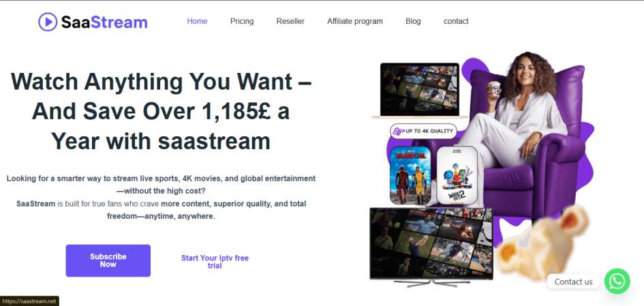
Task: Open the Pricing page
Action: point(242,21)
